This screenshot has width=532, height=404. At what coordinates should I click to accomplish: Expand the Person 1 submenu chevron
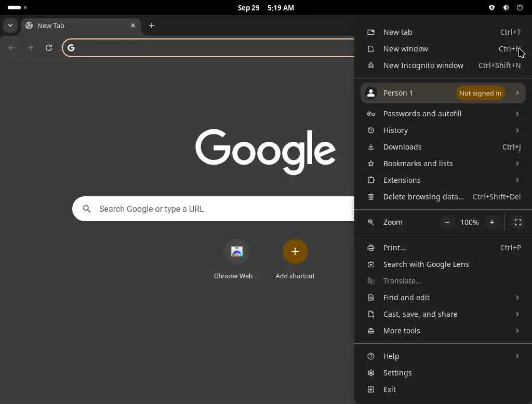(x=517, y=93)
